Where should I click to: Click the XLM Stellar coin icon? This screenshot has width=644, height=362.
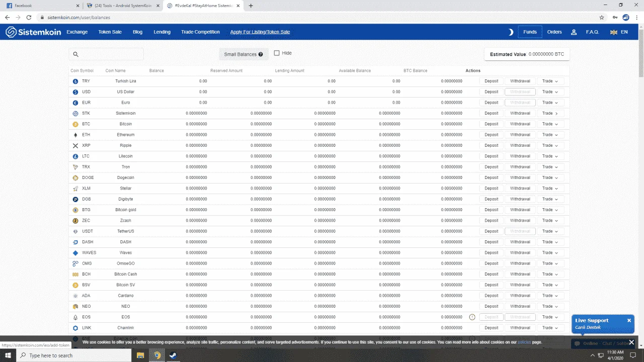pyautogui.click(x=75, y=189)
